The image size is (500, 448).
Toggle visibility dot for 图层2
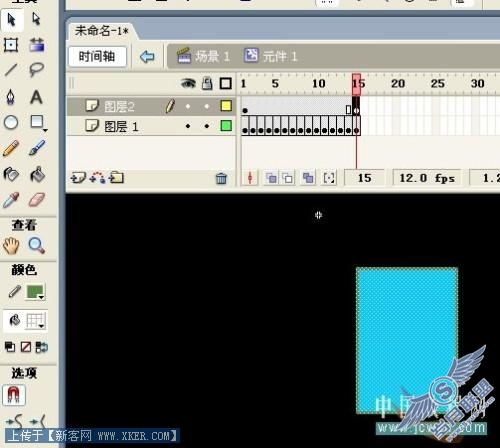188,106
